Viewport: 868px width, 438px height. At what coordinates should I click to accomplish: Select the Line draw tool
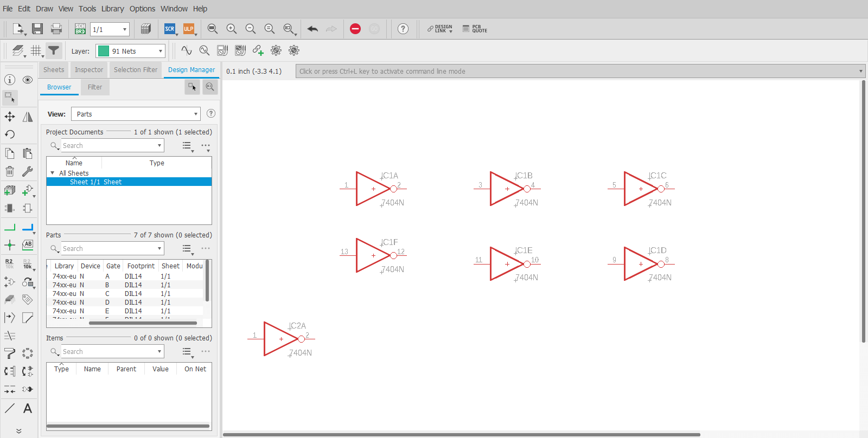point(10,408)
